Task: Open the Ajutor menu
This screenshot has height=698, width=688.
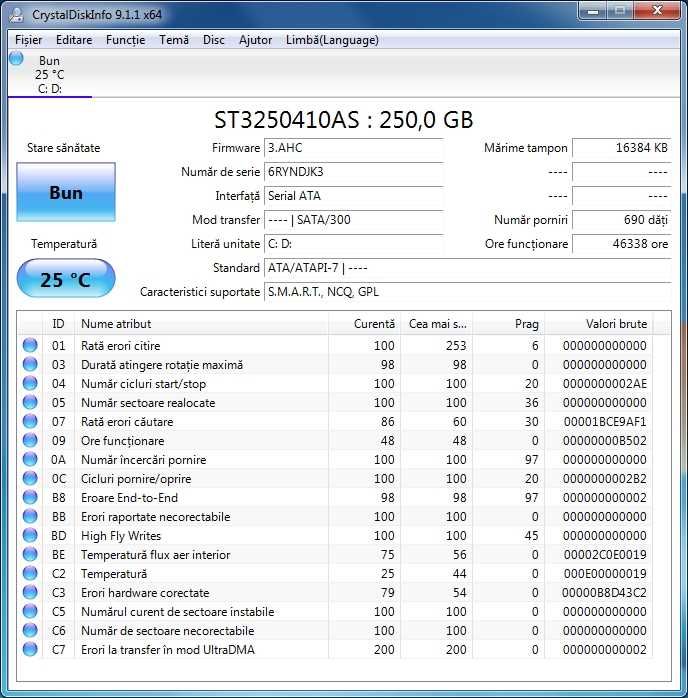Action: [255, 40]
